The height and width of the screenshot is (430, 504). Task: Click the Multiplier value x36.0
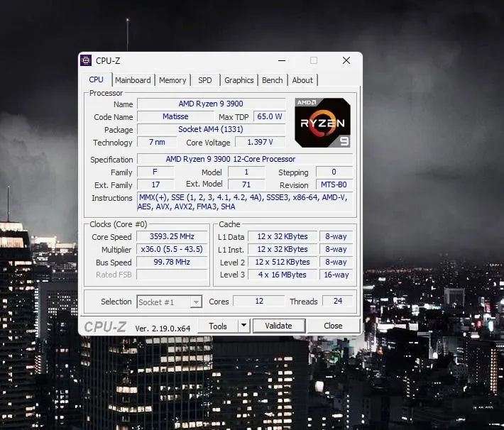[172, 249]
